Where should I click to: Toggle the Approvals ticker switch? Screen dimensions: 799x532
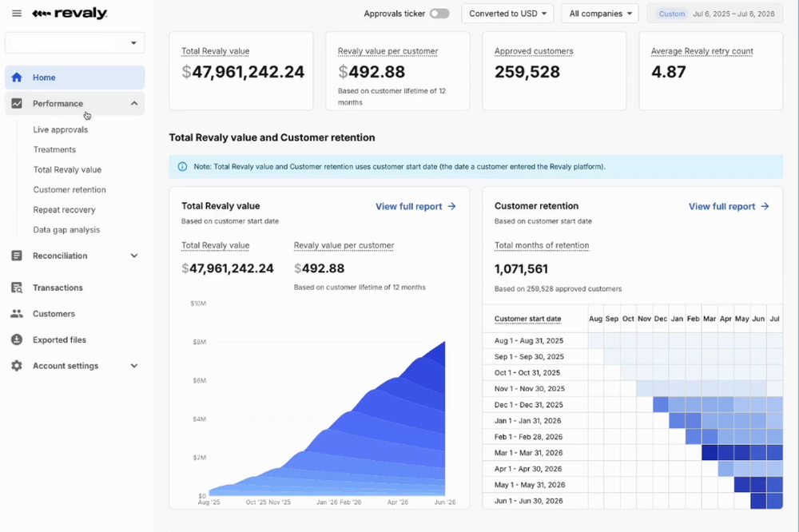pyautogui.click(x=439, y=14)
